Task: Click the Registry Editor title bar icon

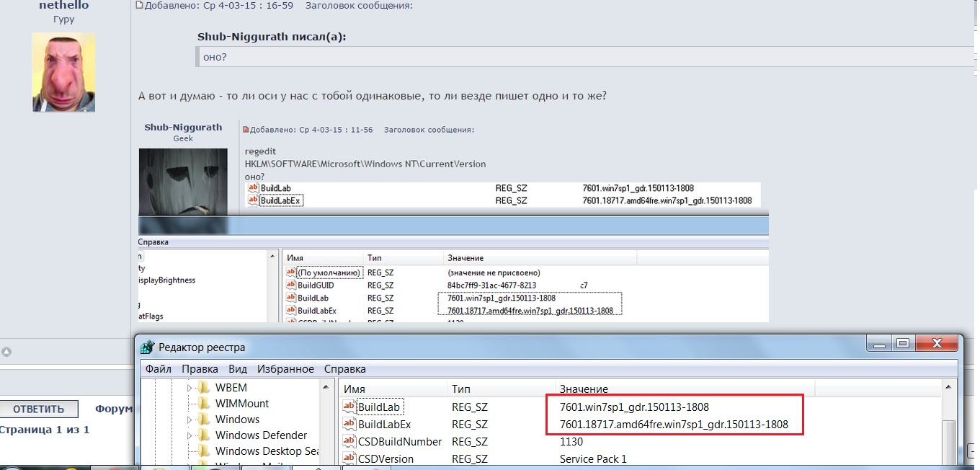Action: (147, 347)
